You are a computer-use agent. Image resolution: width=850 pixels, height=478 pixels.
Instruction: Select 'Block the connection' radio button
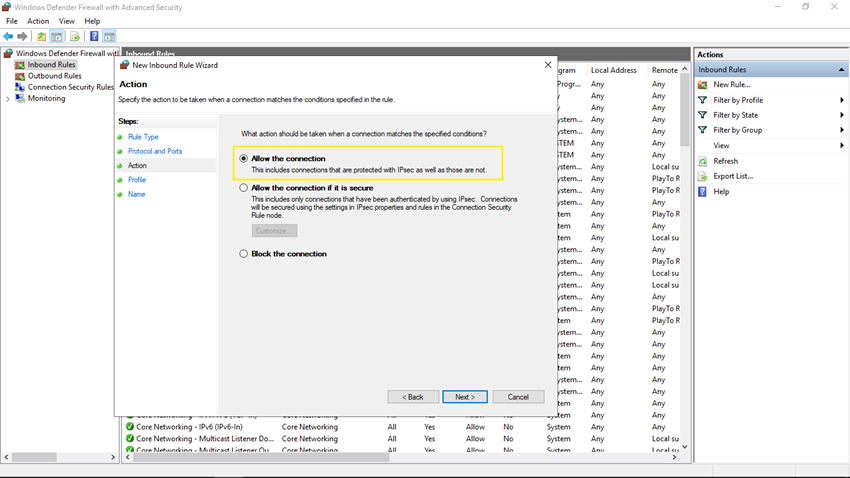[x=243, y=254]
